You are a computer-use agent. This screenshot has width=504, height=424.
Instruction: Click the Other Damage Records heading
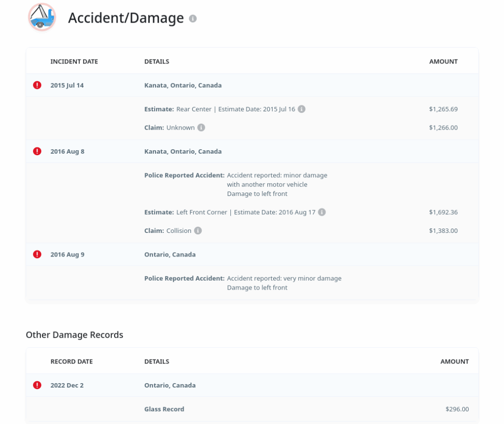coord(74,335)
